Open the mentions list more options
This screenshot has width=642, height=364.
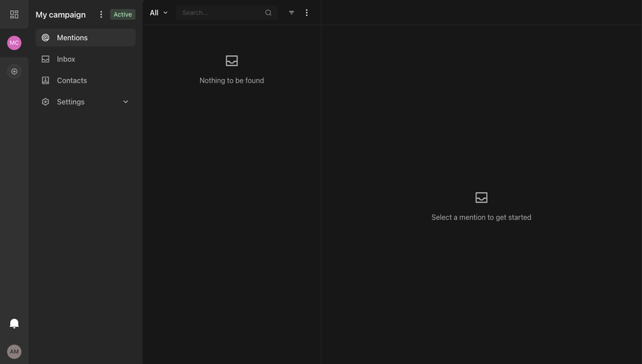tap(306, 13)
